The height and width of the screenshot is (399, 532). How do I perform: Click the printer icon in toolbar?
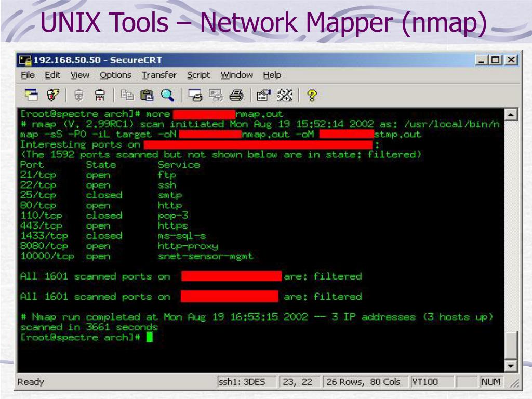click(x=236, y=96)
